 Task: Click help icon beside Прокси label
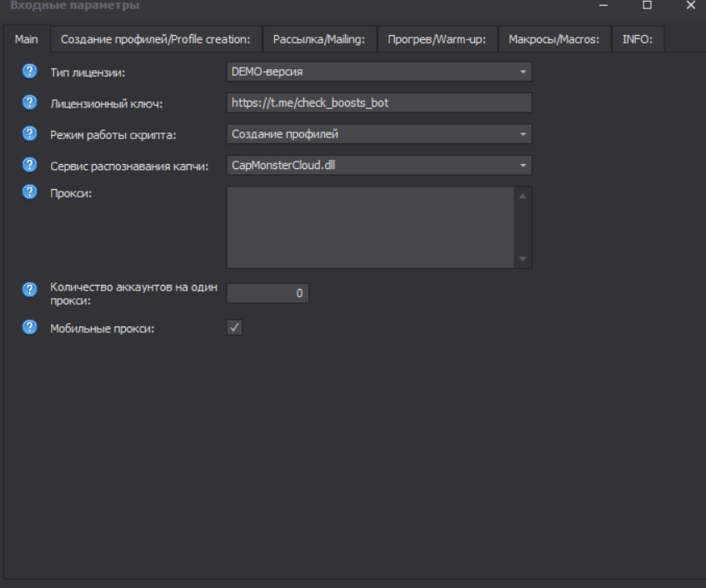point(30,192)
